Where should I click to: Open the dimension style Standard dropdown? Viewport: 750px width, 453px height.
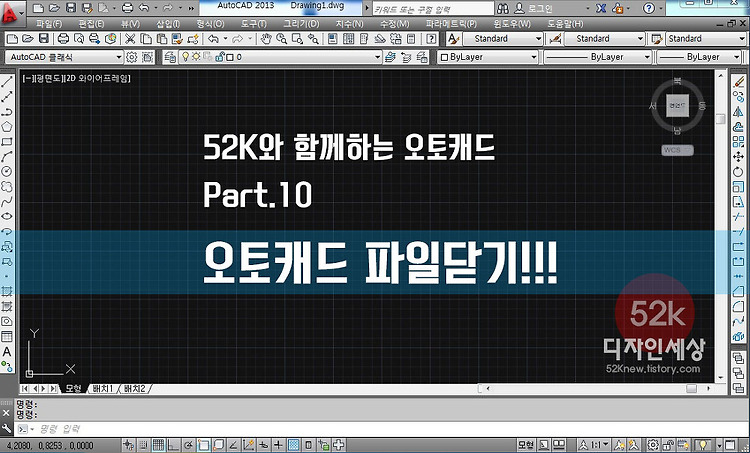pyautogui.click(x=604, y=39)
